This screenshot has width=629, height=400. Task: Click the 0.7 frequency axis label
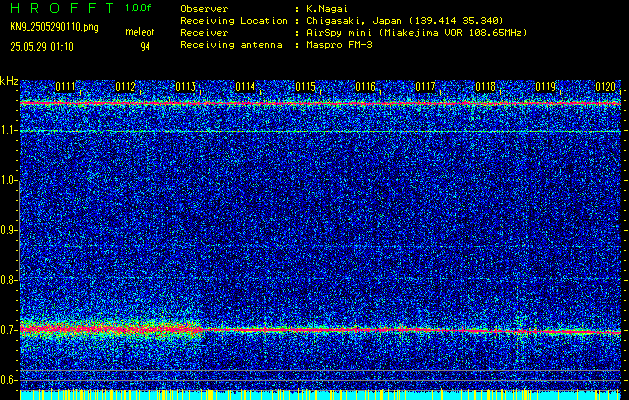pyautogui.click(x=8, y=330)
